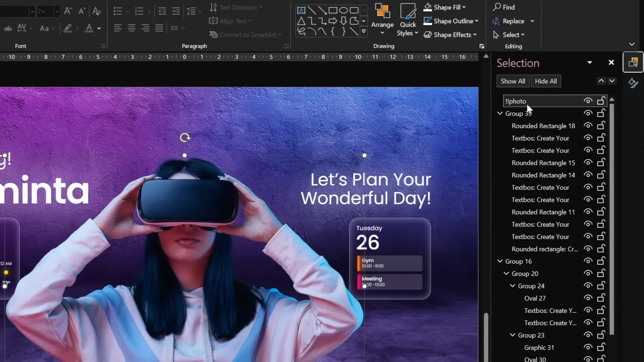
Task: Justify paragraph text
Action: [x=159, y=28]
